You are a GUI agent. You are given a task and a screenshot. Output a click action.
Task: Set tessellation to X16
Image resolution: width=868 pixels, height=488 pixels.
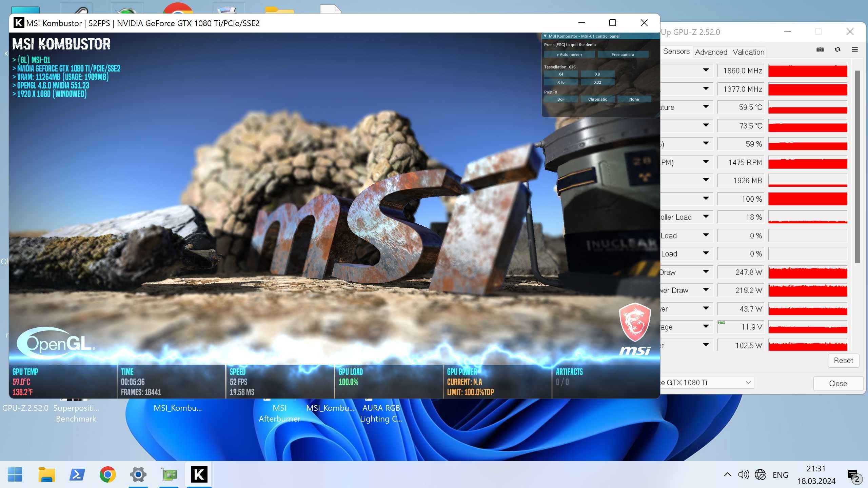pos(561,82)
